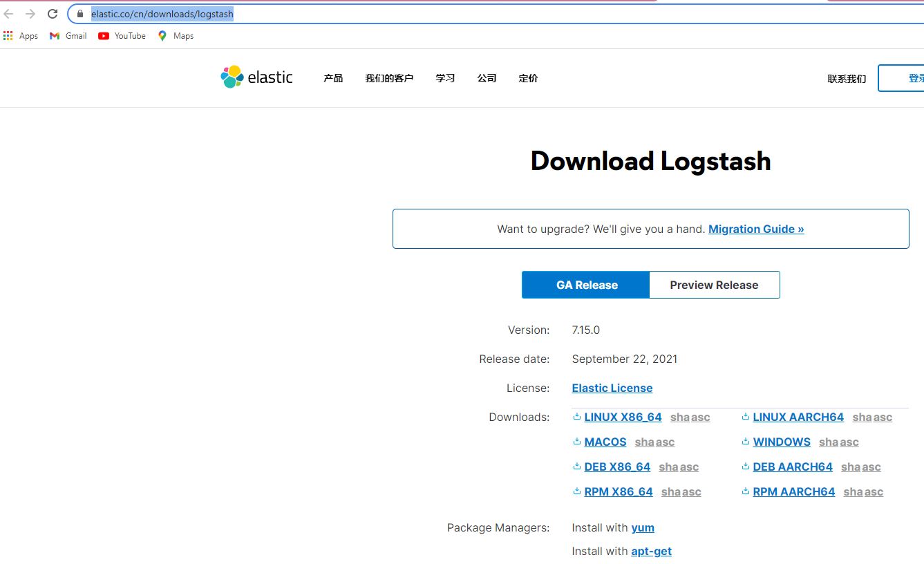The height and width of the screenshot is (564, 924).
Task: Click download icon beside DEB X86_64
Action: pyautogui.click(x=577, y=467)
